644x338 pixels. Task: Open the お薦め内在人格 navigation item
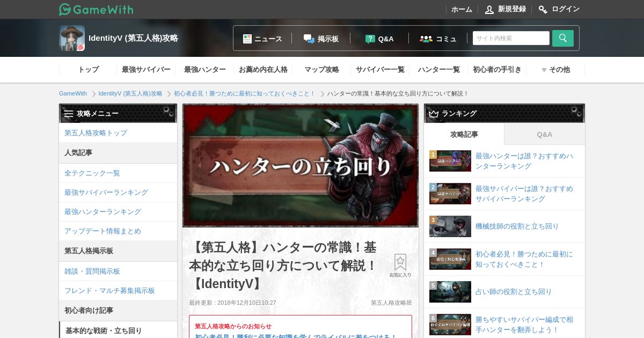263,70
